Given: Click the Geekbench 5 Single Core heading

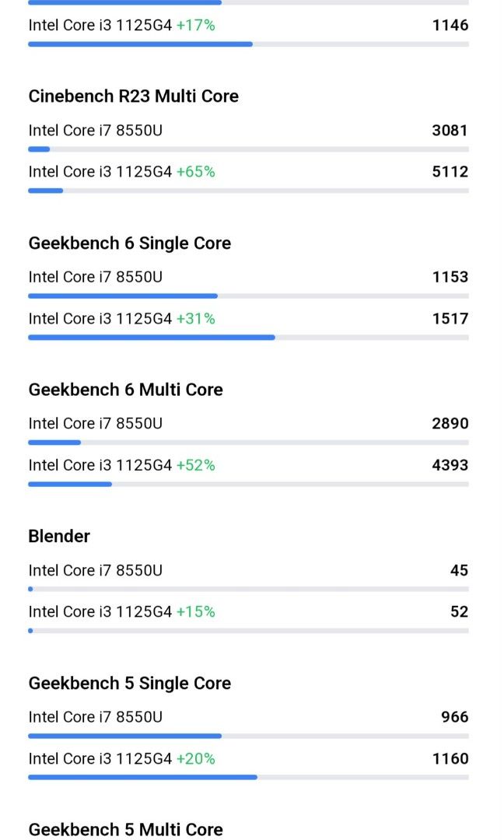Looking at the screenshot, I should point(129,684).
